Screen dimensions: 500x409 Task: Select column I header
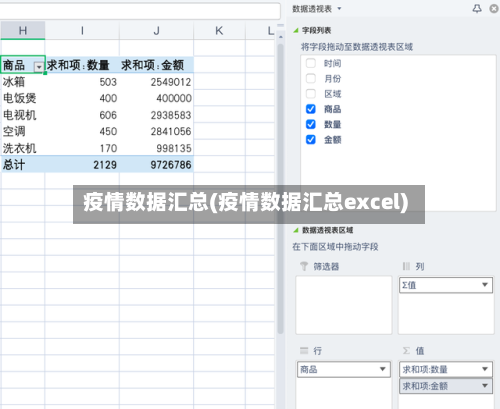(x=82, y=31)
